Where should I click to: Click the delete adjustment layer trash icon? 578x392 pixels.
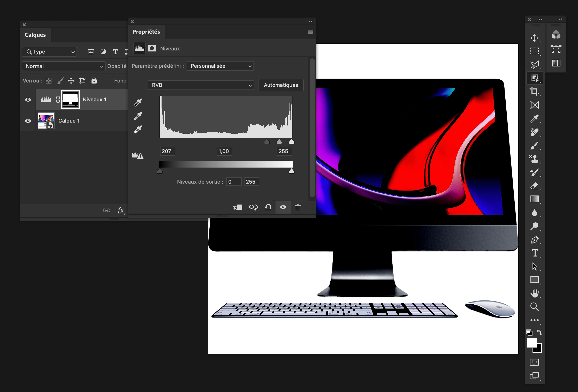tap(298, 207)
